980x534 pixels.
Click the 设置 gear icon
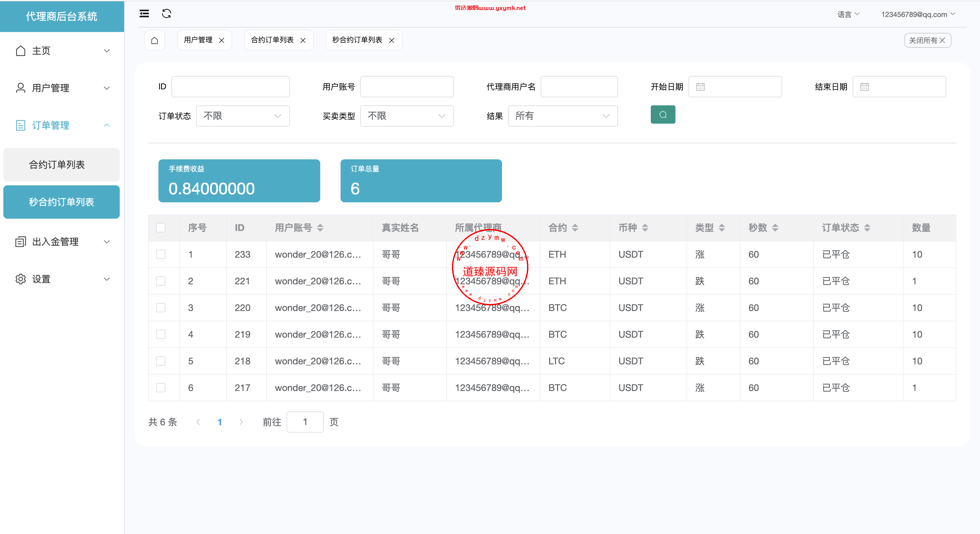(21, 279)
